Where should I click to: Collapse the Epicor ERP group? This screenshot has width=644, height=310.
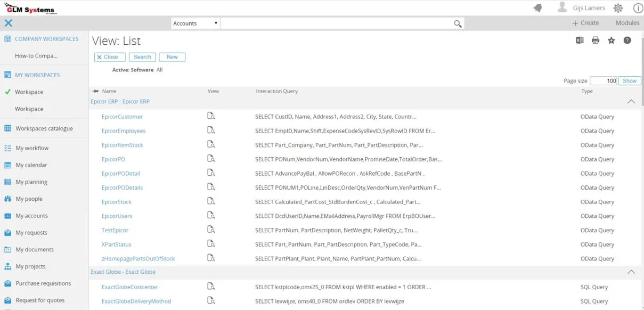(631, 101)
